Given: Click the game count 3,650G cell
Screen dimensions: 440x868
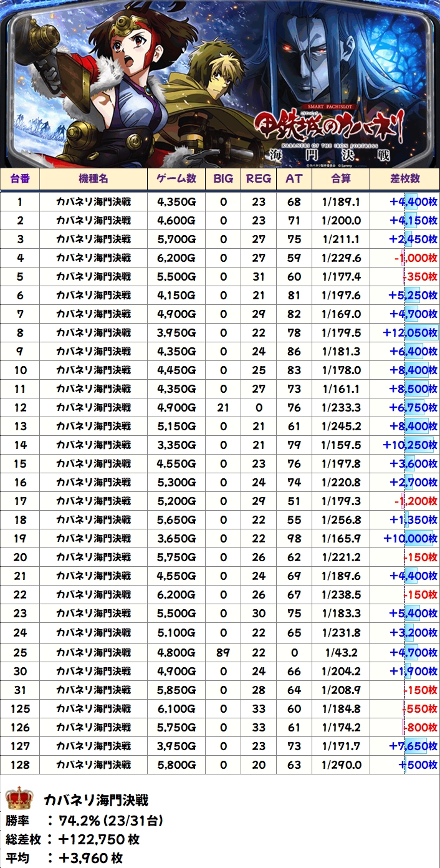Looking at the screenshot, I should [x=177, y=538].
